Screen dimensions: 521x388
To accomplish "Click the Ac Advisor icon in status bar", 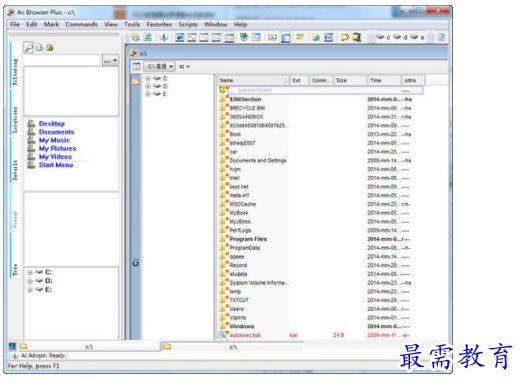I will coord(14,356).
